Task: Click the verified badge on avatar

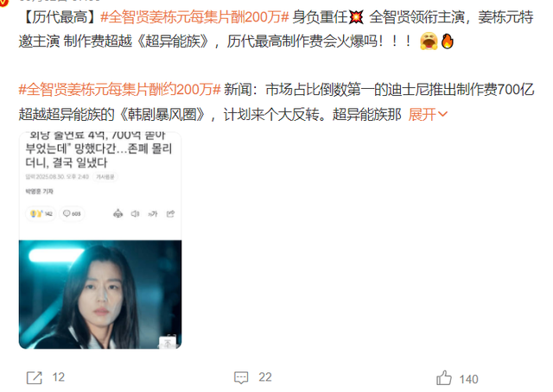Action: tap(3, 3)
